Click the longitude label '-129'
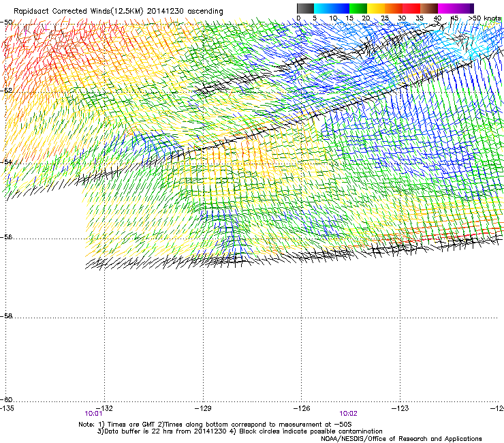Viewport: 504px width, 443px height. point(203,408)
